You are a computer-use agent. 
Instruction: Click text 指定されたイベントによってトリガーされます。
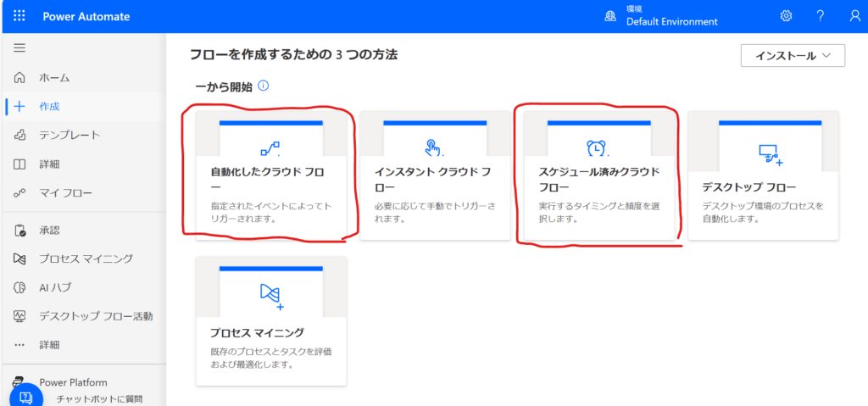point(270,213)
